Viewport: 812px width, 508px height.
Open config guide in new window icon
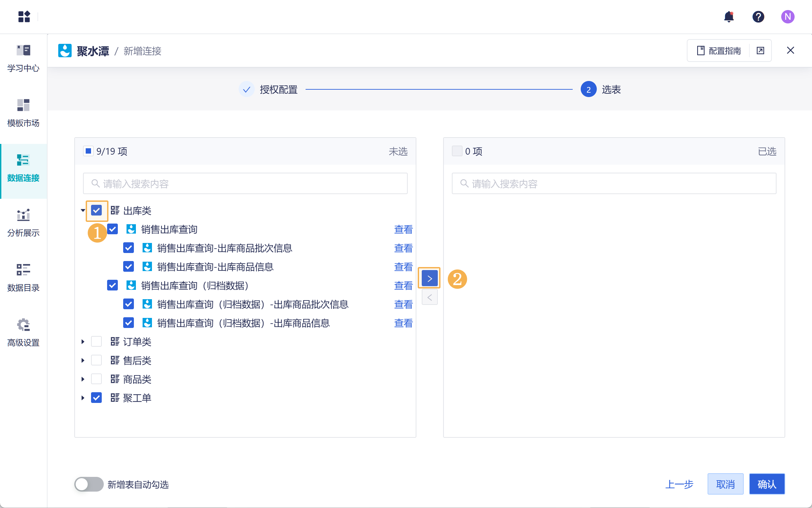click(760, 51)
